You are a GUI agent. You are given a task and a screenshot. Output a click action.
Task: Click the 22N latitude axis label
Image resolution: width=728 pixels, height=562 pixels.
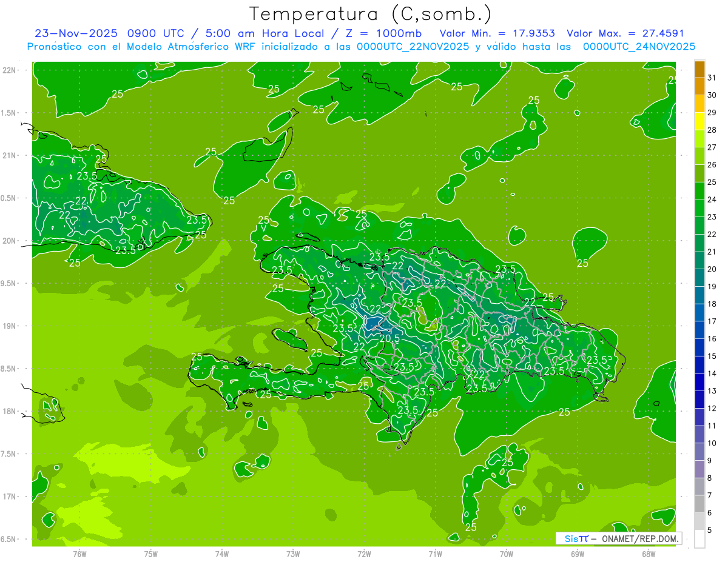pos(8,70)
